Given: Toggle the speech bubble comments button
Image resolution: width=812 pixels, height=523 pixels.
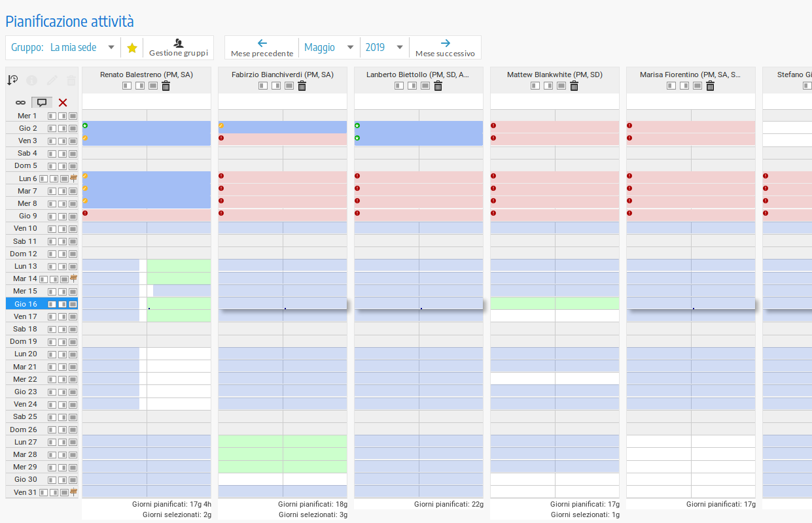Looking at the screenshot, I should (x=42, y=102).
